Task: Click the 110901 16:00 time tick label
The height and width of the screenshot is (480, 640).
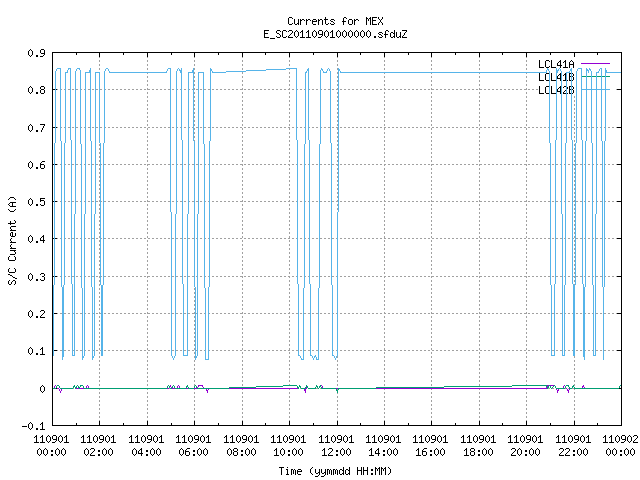Action: (430, 446)
